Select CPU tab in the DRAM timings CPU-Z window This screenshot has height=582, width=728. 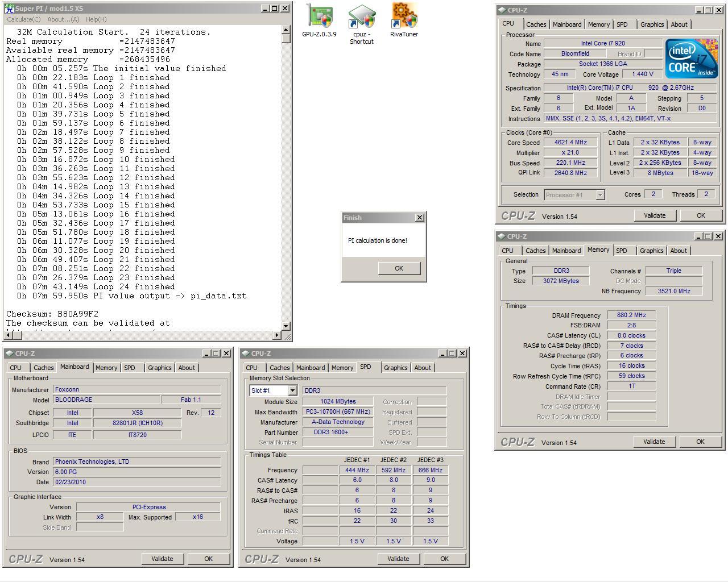[x=507, y=251]
